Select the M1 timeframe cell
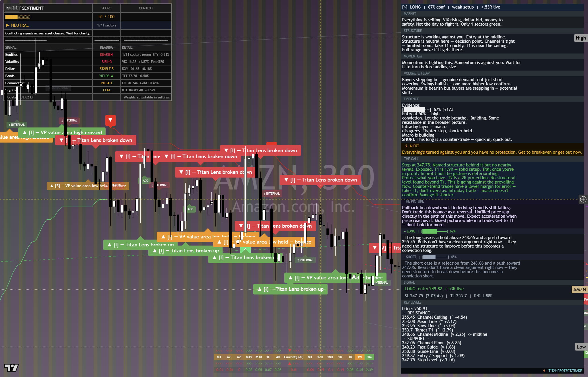 (x=219, y=357)
